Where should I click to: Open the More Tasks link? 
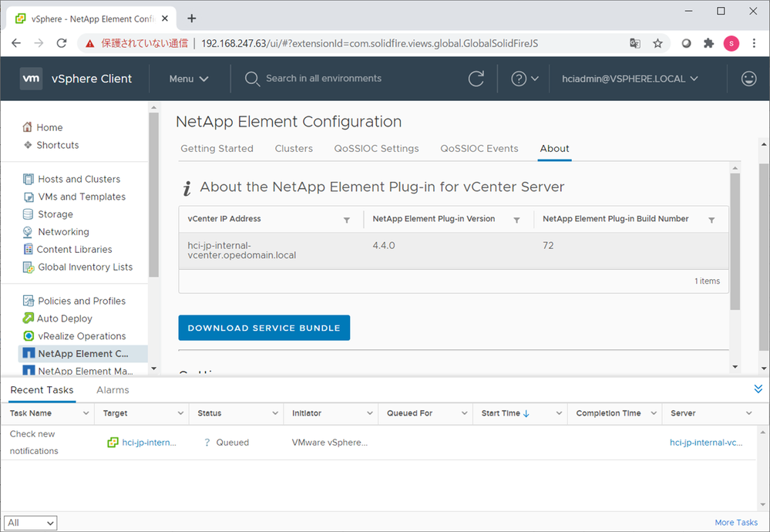735,523
